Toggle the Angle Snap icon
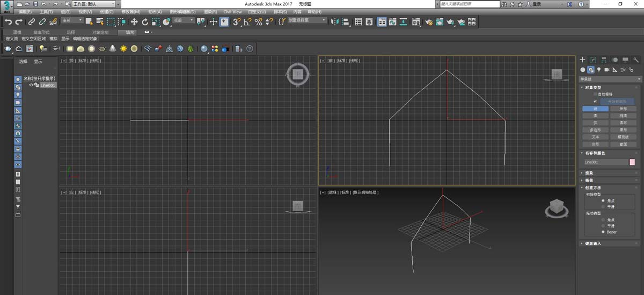This screenshot has width=644, height=295. tap(247, 21)
